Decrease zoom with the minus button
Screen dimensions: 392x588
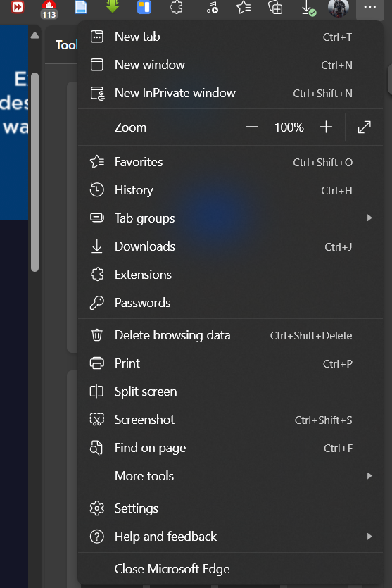pyautogui.click(x=251, y=127)
